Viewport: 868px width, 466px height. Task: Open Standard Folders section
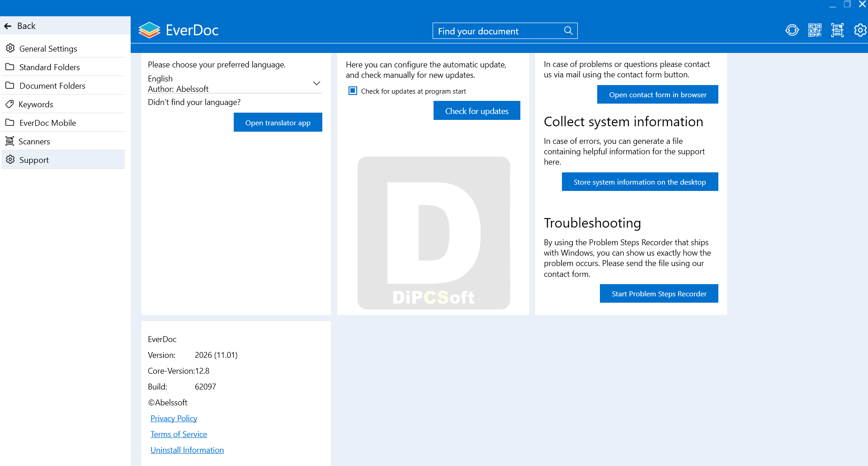63,67
